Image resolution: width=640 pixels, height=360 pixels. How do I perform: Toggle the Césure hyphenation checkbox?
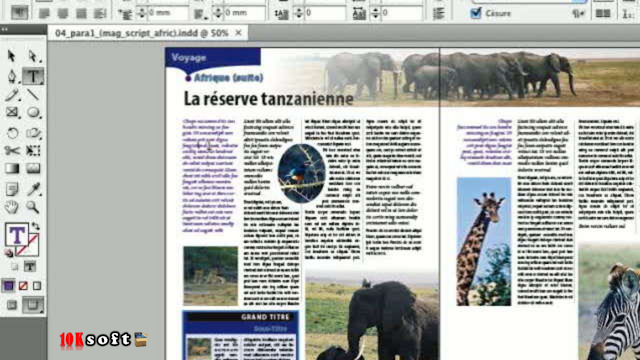[x=476, y=12]
